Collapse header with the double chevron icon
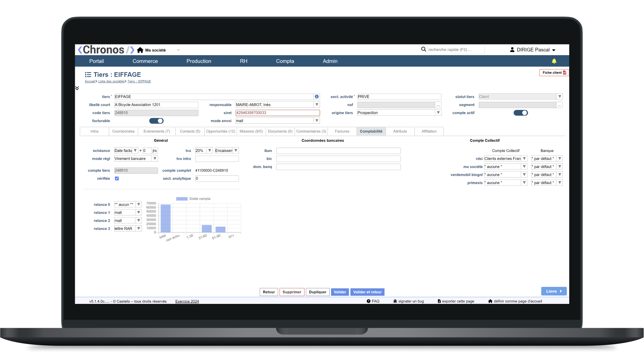This screenshot has height=353, width=644. click(x=77, y=88)
